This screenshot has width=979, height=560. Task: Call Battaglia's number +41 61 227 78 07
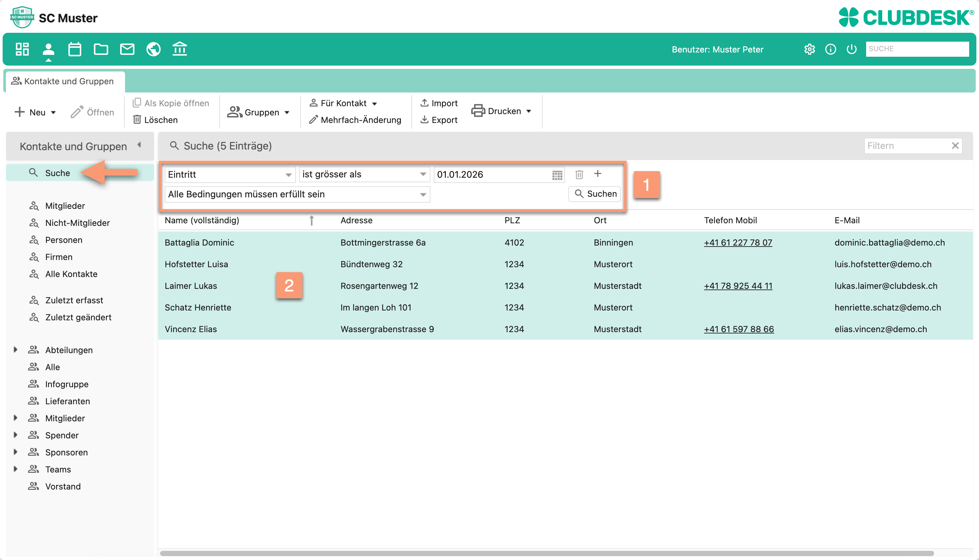tap(738, 243)
